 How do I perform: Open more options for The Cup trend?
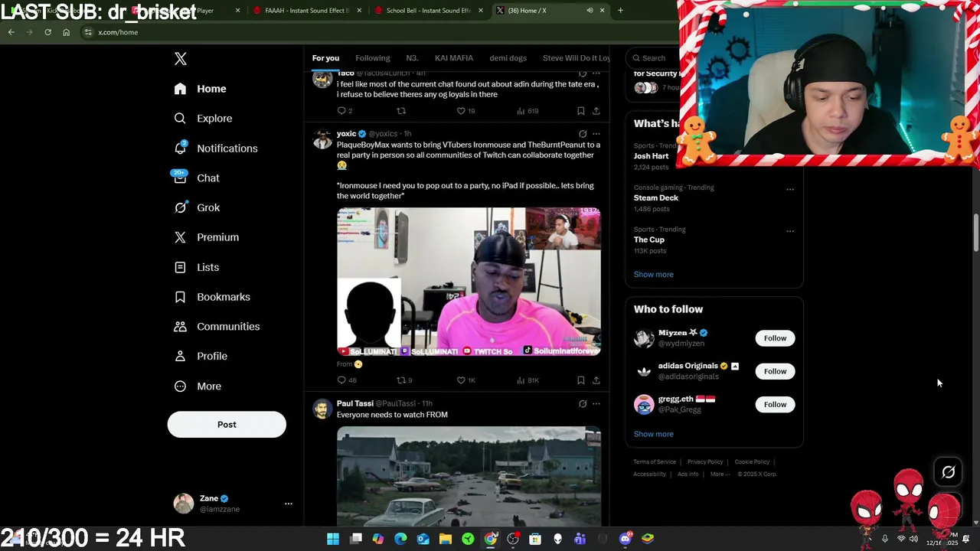pos(790,230)
